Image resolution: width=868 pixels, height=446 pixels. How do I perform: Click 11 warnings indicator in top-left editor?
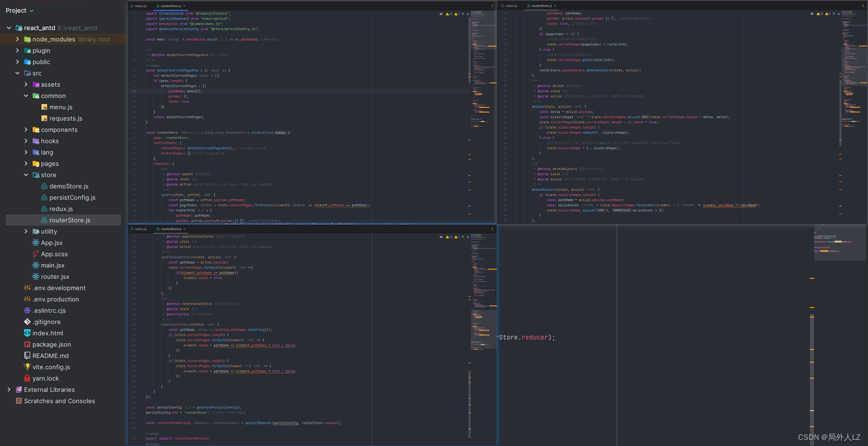point(449,14)
